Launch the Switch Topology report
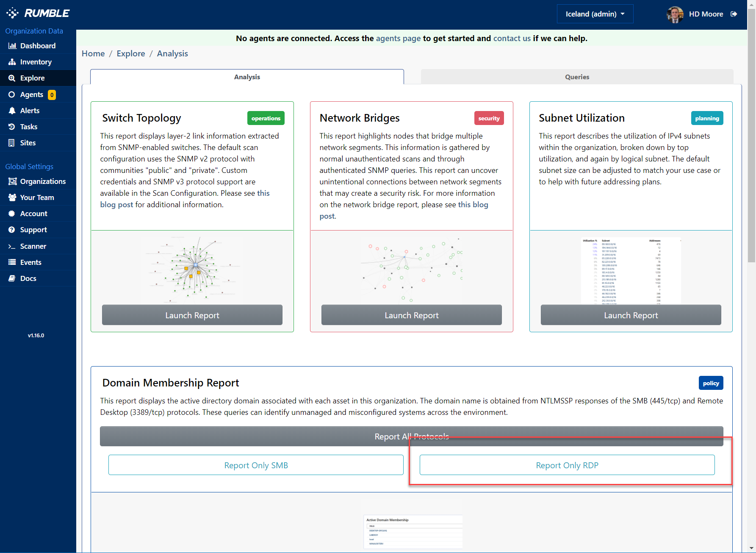The height and width of the screenshot is (553, 756). point(192,315)
